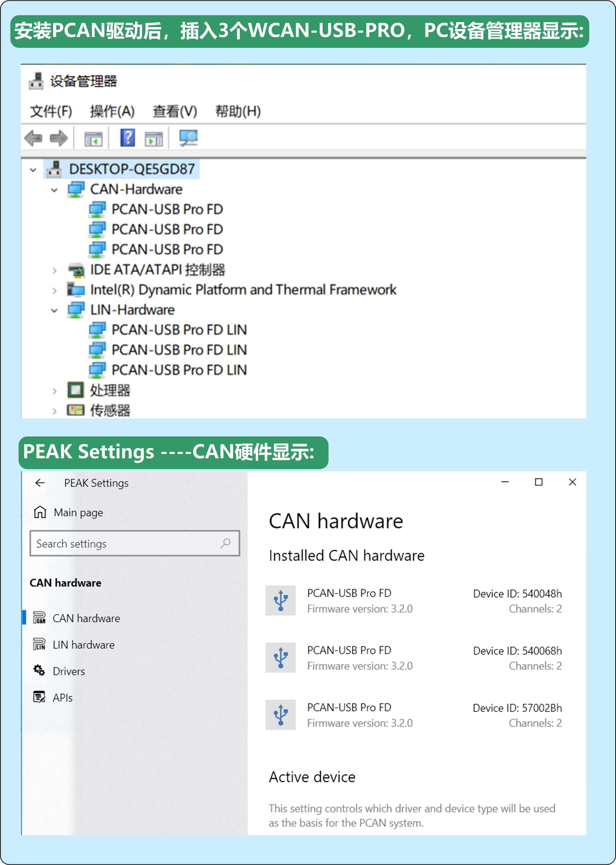Scan for hardware changes monitor icon
The height and width of the screenshot is (865, 616).
pos(188,138)
